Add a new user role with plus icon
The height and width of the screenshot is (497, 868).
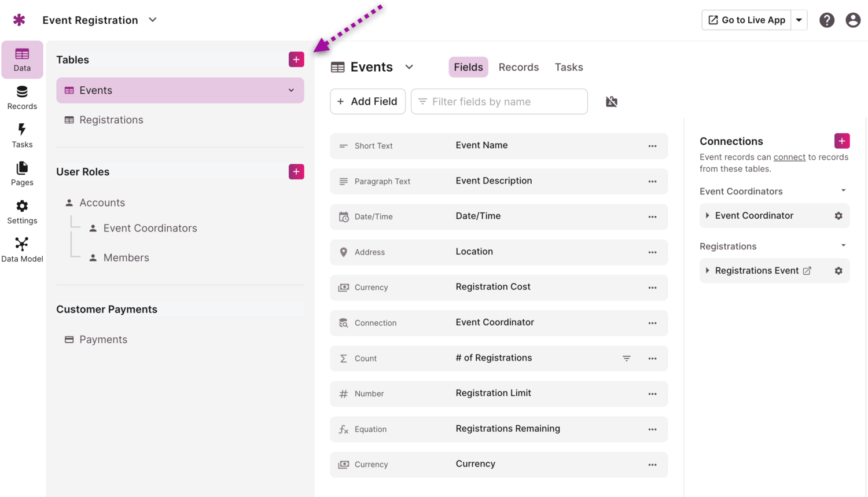[x=296, y=172]
